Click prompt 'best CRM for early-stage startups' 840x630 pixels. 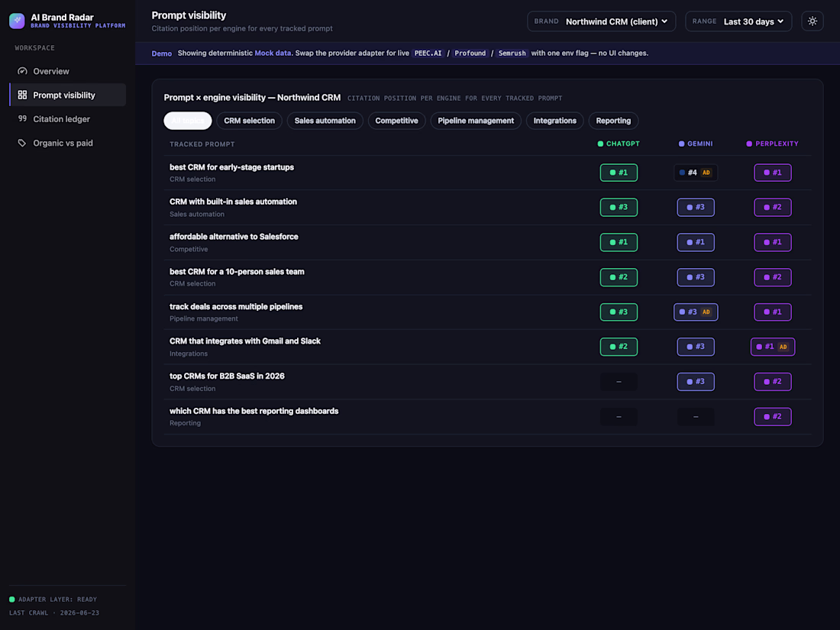tap(231, 167)
